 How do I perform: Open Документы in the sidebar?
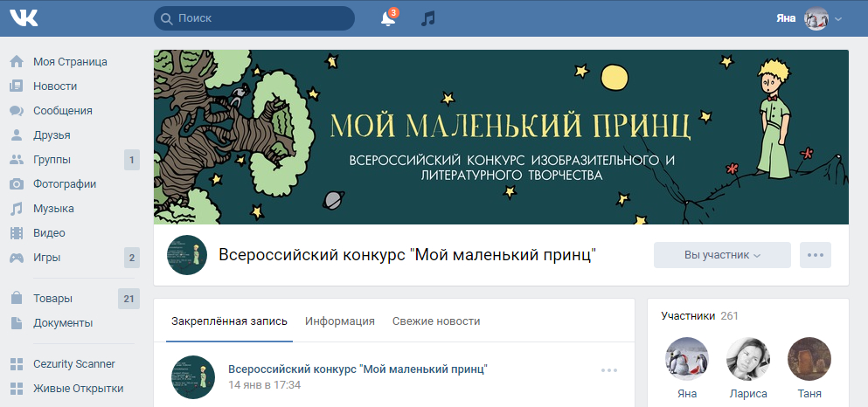coord(63,323)
